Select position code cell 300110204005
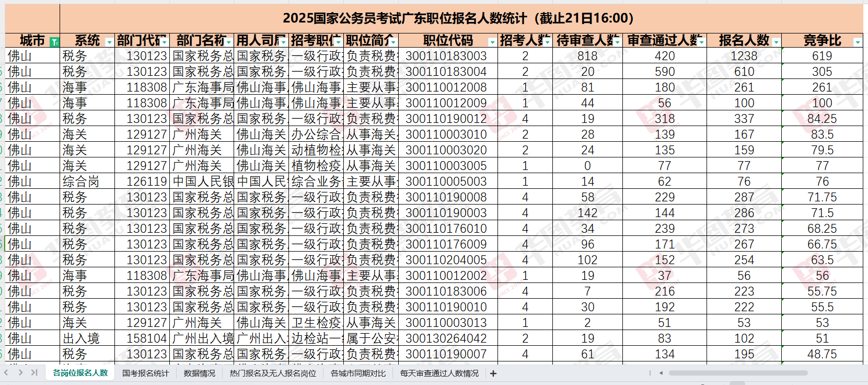This screenshot has width=868, height=385. [x=448, y=260]
